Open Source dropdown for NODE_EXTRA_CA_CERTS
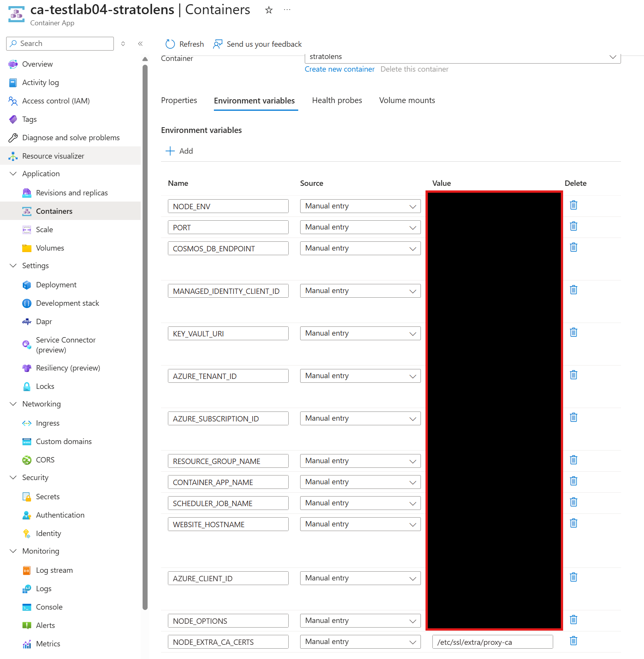Image resolution: width=644 pixels, height=659 pixels. point(360,642)
